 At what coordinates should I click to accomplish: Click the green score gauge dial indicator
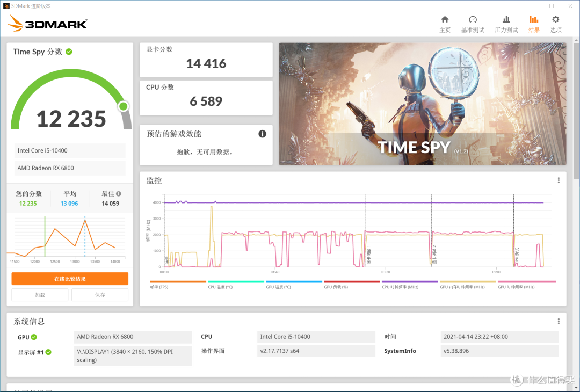[x=124, y=106]
